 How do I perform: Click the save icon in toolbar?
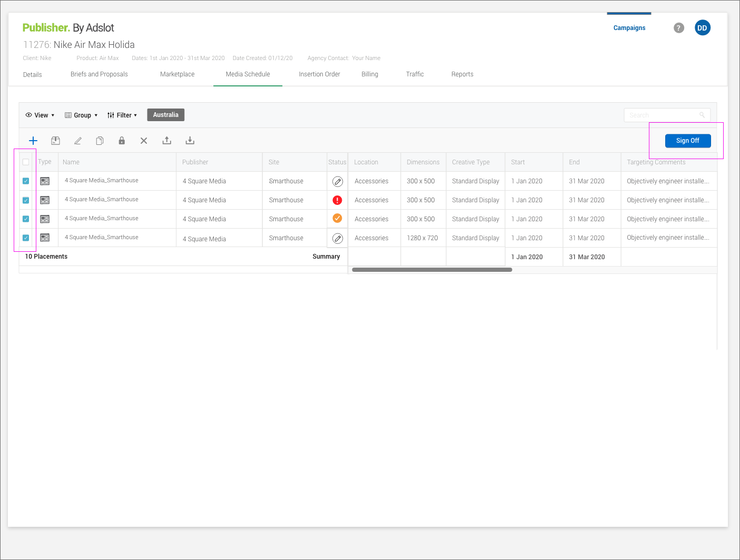(55, 141)
